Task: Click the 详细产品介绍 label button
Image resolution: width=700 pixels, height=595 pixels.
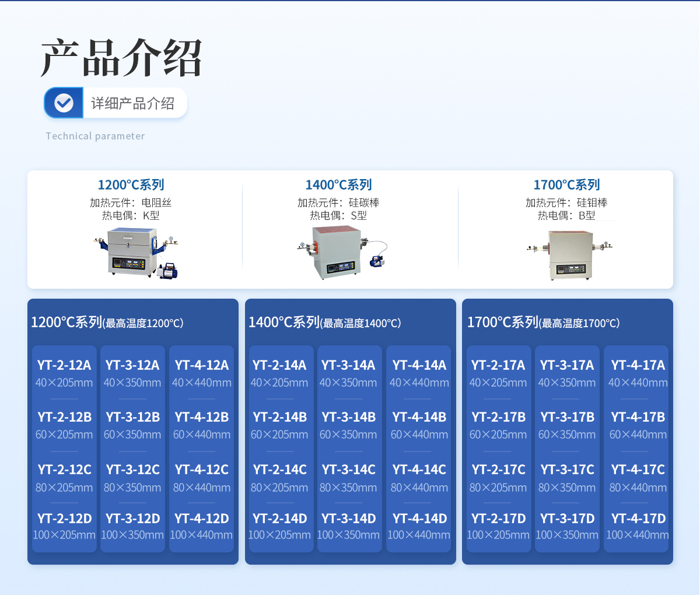Action: (133, 103)
